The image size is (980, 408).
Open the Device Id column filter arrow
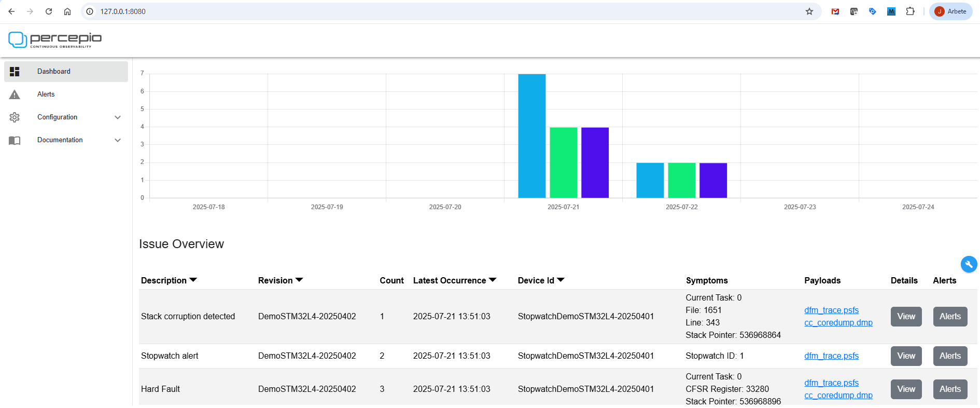click(x=561, y=280)
